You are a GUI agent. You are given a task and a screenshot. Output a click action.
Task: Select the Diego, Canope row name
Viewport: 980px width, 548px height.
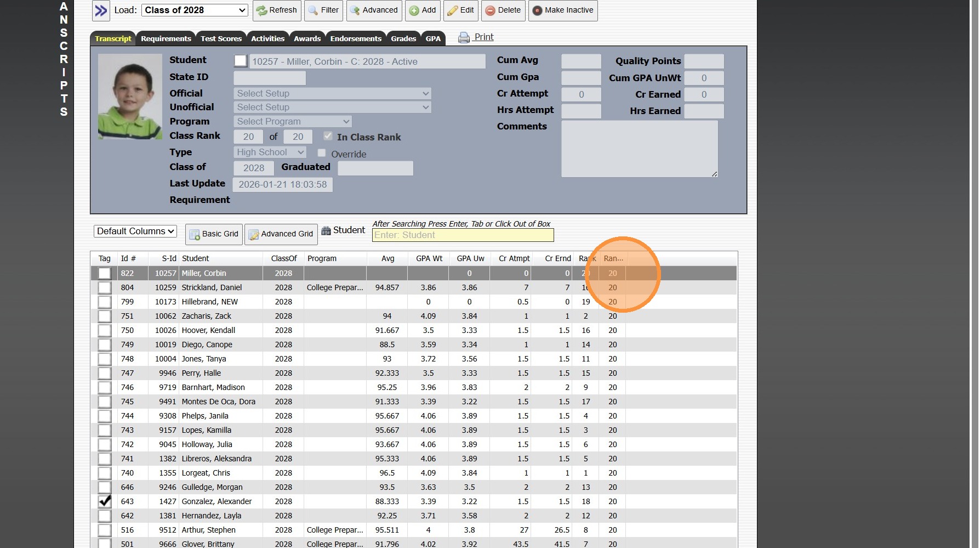pos(207,344)
